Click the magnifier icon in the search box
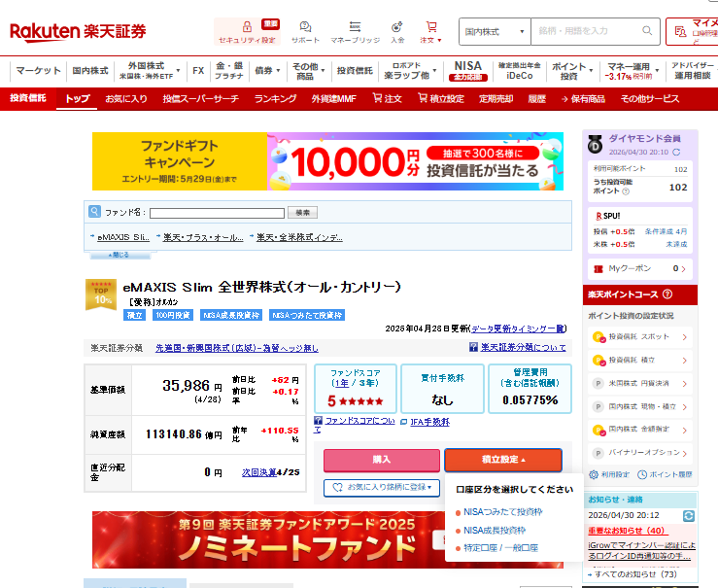This screenshot has width=718, height=588. pyautogui.click(x=647, y=31)
